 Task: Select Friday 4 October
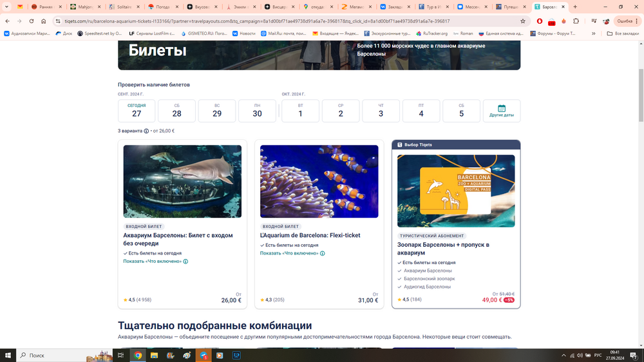click(x=421, y=111)
